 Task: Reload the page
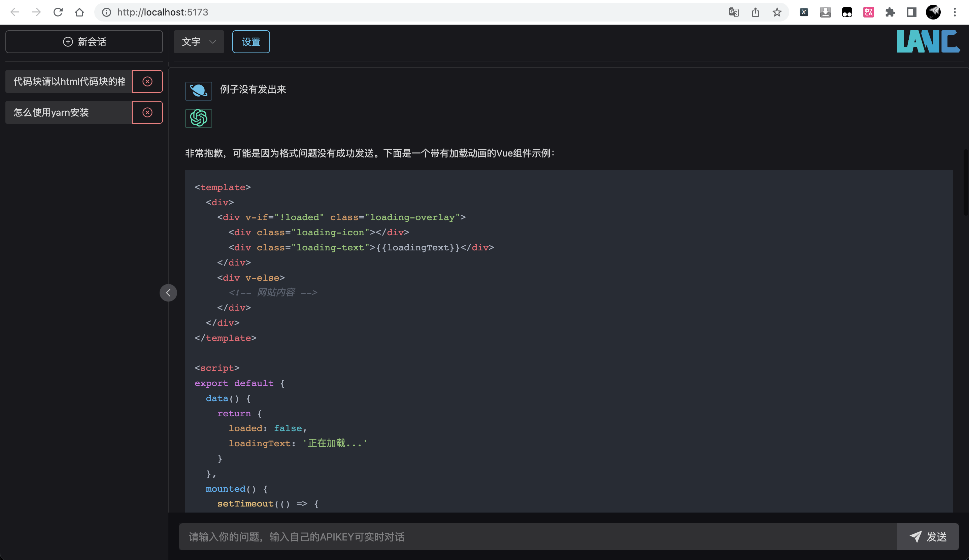(x=58, y=12)
